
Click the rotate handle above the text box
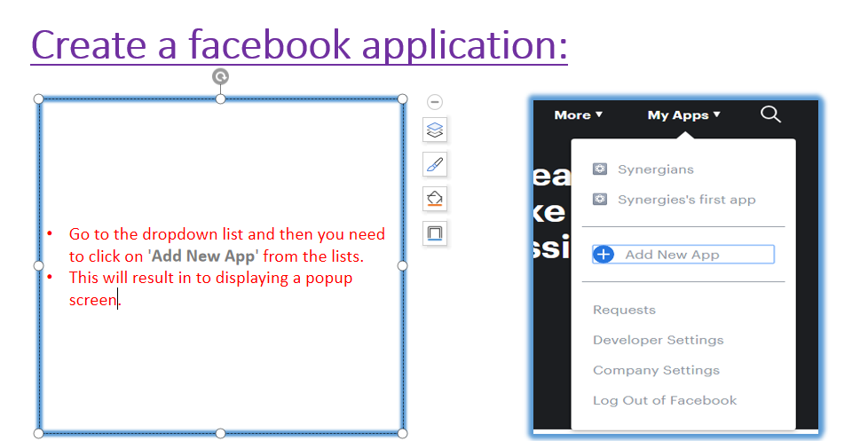[x=220, y=76]
